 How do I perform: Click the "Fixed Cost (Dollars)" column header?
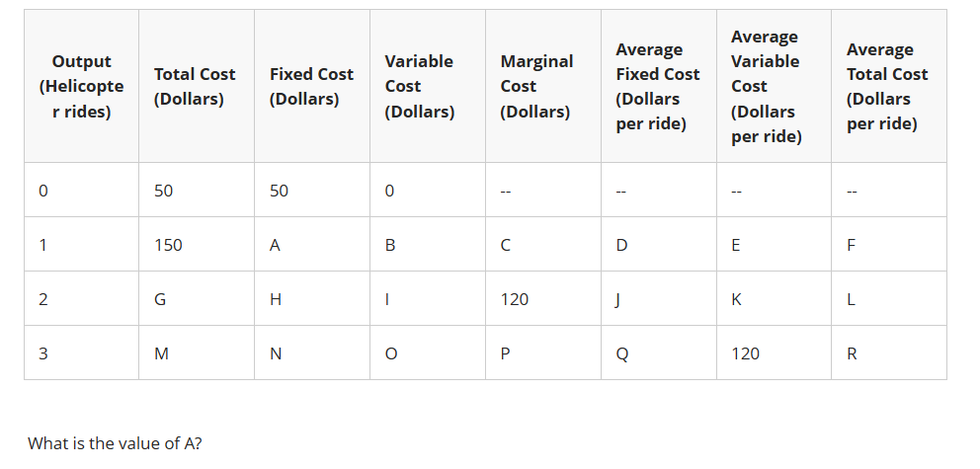click(x=311, y=86)
